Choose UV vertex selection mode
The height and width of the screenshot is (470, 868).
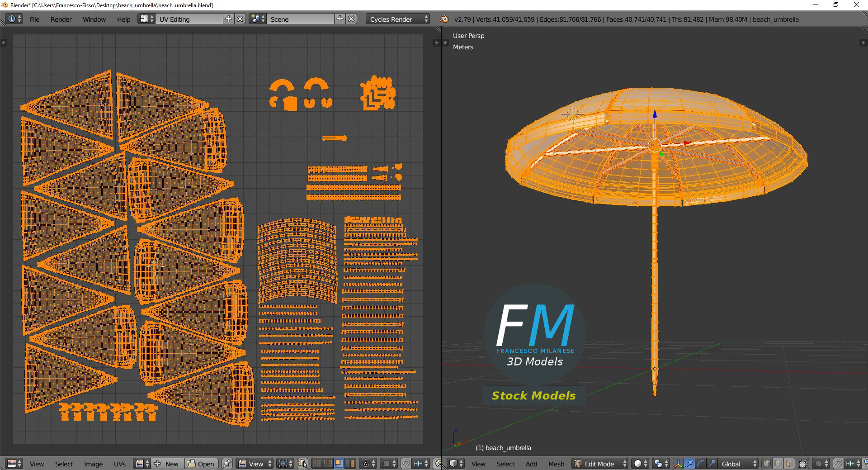pyautogui.click(x=316, y=464)
